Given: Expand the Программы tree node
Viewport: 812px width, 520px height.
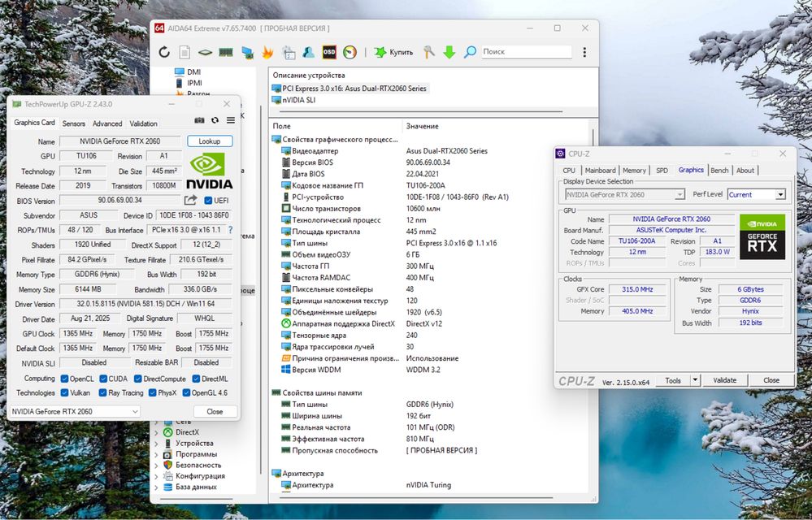Looking at the screenshot, I should (156, 454).
